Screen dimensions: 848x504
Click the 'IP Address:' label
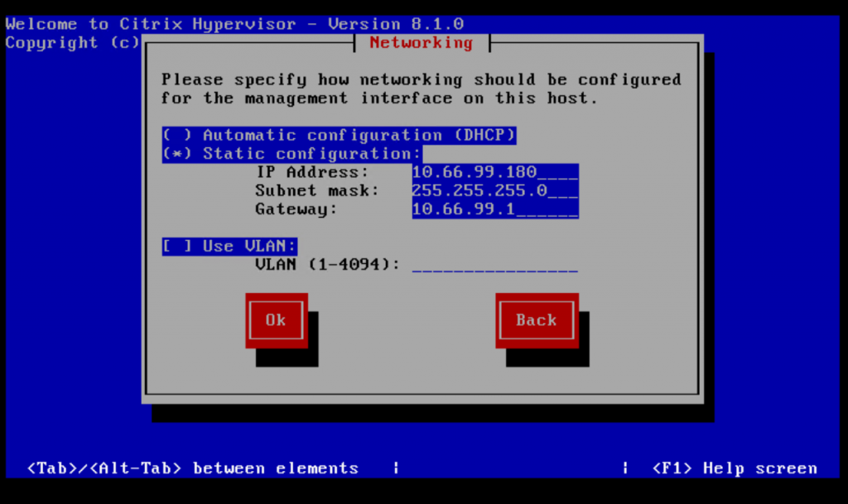coord(311,172)
